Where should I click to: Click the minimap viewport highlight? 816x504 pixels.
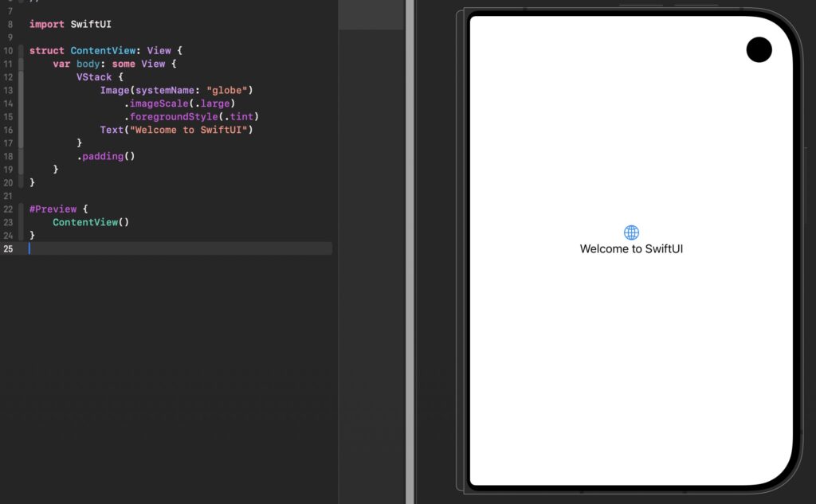click(x=371, y=14)
